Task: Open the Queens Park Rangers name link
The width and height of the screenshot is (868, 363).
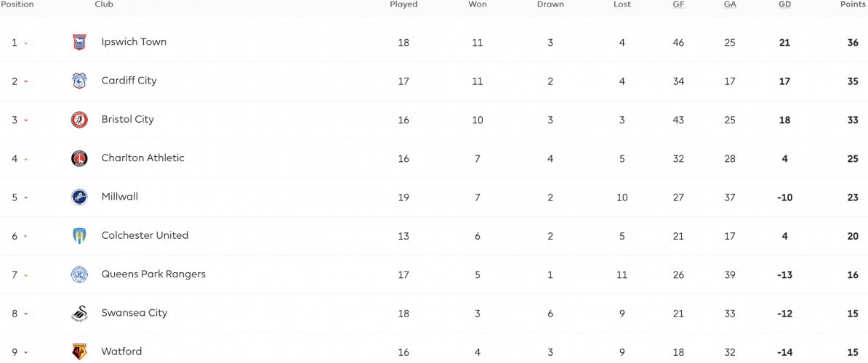Action: (x=153, y=274)
